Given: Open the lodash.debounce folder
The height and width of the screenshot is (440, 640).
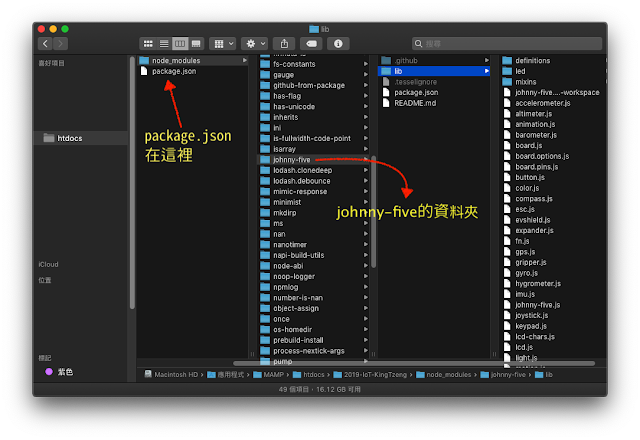Looking at the screenshot, I should coord(314,181).
